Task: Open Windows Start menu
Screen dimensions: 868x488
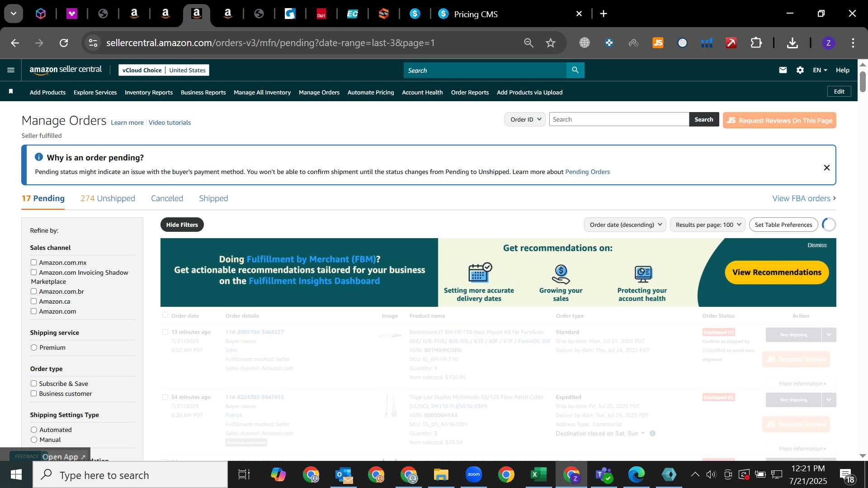Action: point(16,475)
